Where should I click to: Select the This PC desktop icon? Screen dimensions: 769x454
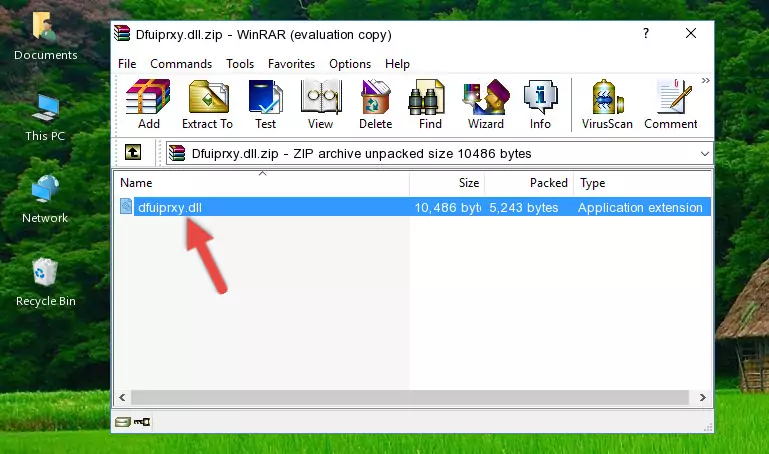[x=45, y=118]
